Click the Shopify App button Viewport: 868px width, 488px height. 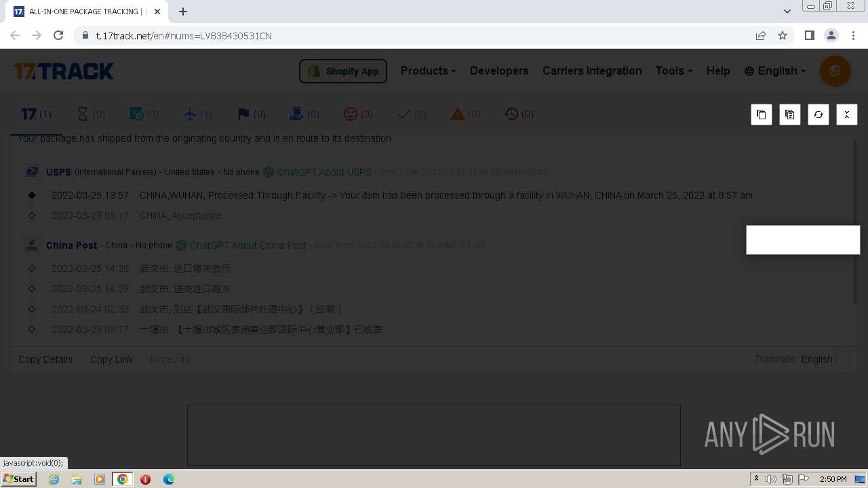(x=343, y=71)
